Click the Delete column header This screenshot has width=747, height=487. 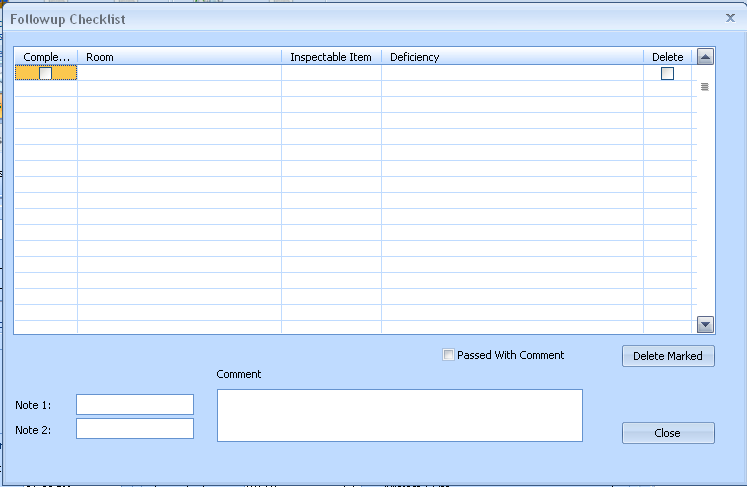tap(668, 57)
